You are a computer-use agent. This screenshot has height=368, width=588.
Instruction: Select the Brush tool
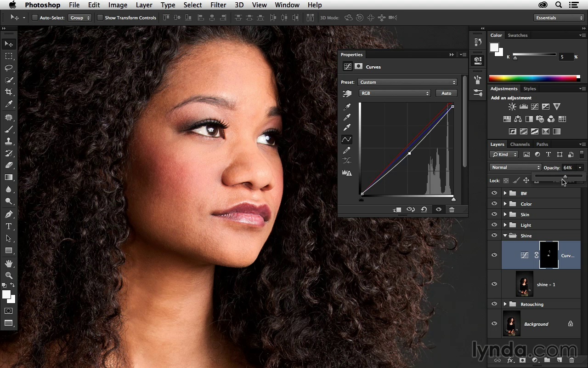[9, 129]
